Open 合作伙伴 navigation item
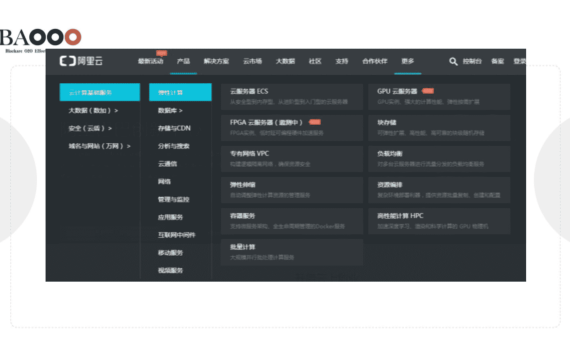 (375, 61)
